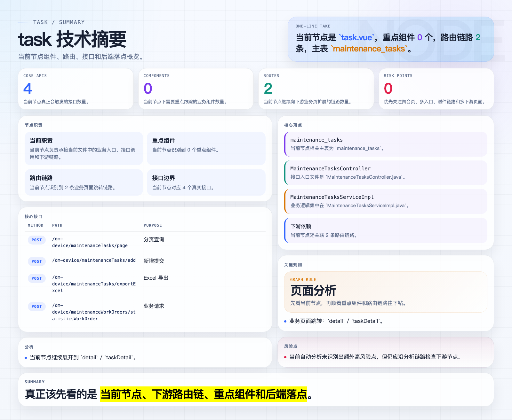512x420 pixels.
Task: Click the 'TASK / SUMMARY' breadcrumb label
Action: tap(59, 22)
